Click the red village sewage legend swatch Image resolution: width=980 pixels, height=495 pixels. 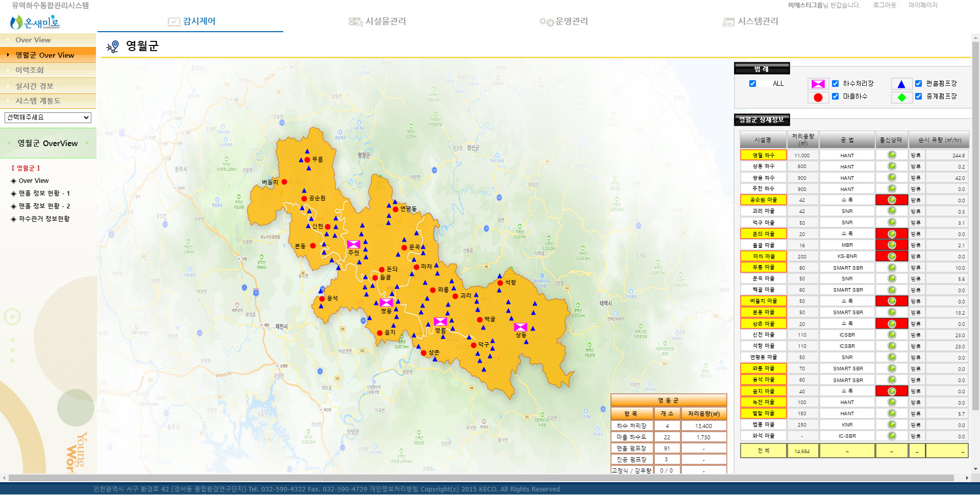point(818,98)
